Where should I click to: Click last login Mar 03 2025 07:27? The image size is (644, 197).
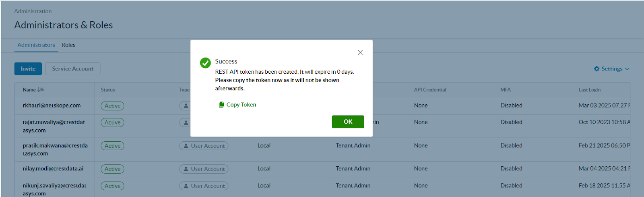tap(604, 106)
